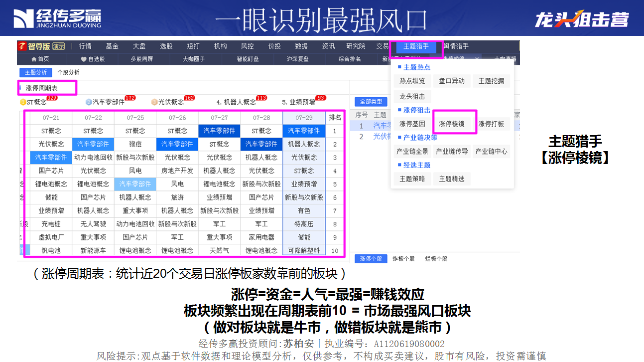Open the 短打 menu

(x=193, y=46)
